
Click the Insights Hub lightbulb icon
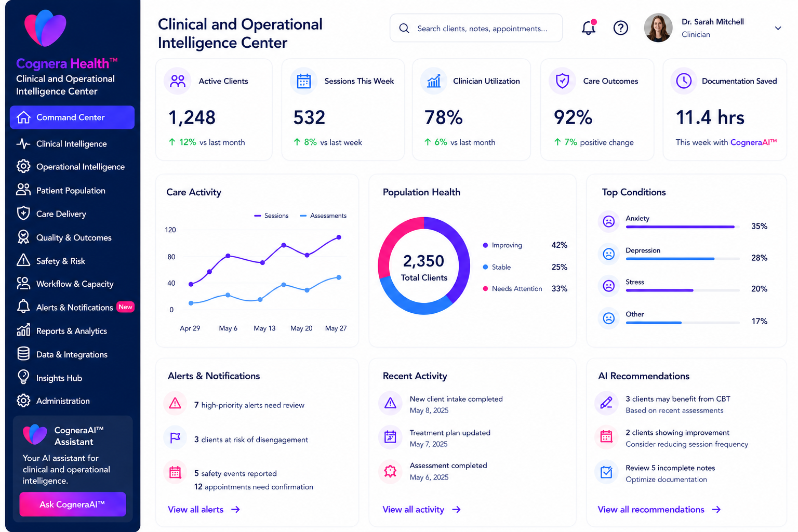23,377
